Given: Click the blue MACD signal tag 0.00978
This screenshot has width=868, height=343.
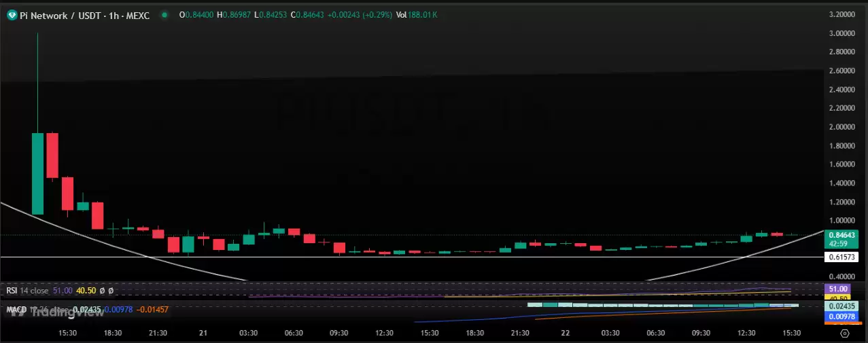Looking at the screenshot, I should click(843, 317).
